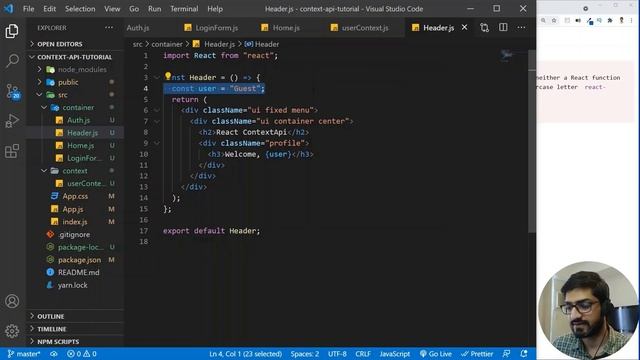Click the Explorer more actions ellipsis

coord(109,28)
